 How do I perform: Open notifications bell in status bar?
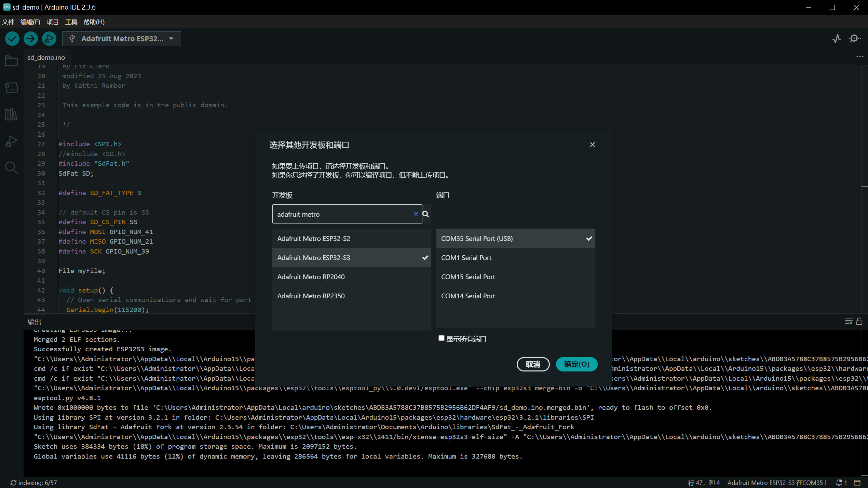[841, 483]
